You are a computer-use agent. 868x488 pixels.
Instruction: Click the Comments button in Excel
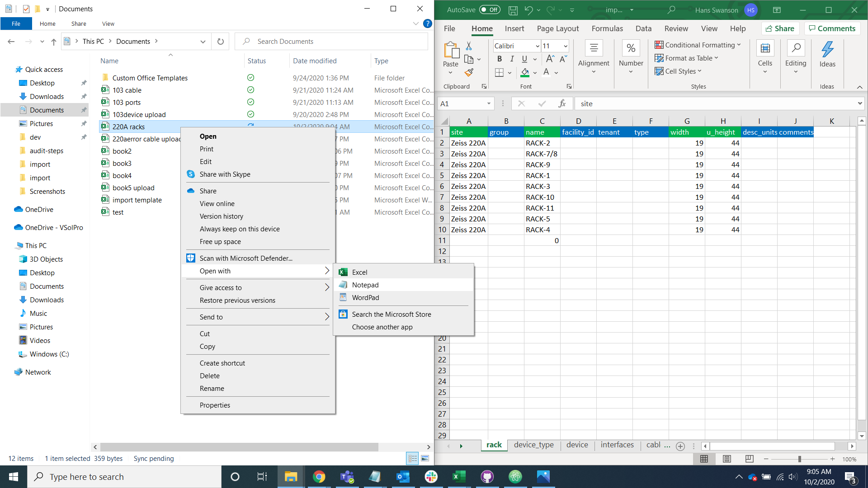[x=832, y=28]
